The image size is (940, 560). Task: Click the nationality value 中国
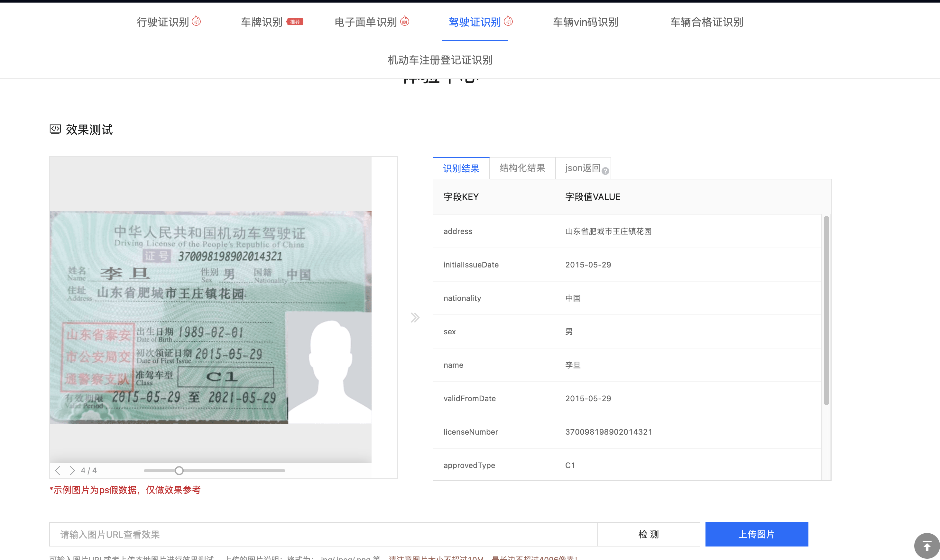point(573,299)
